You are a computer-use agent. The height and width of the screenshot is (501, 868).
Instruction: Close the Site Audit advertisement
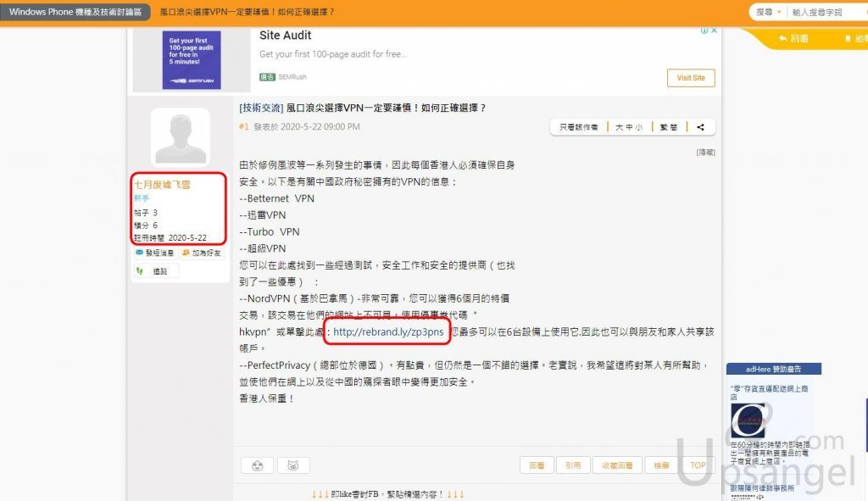click(x=714, y=31)
